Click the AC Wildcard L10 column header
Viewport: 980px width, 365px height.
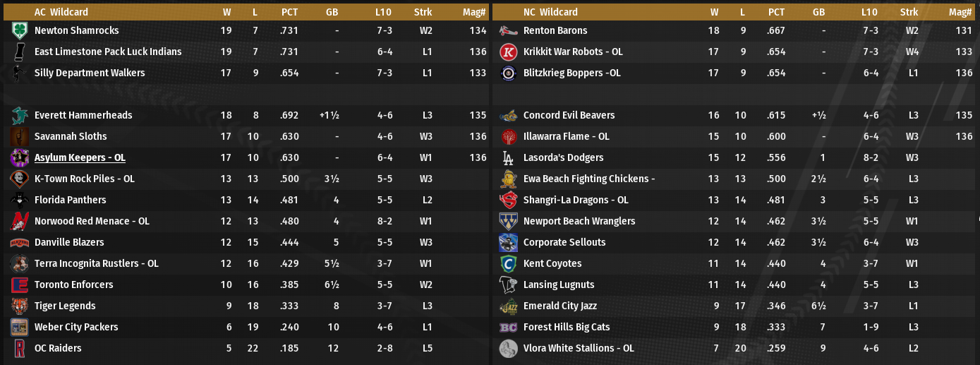point(383,12)
